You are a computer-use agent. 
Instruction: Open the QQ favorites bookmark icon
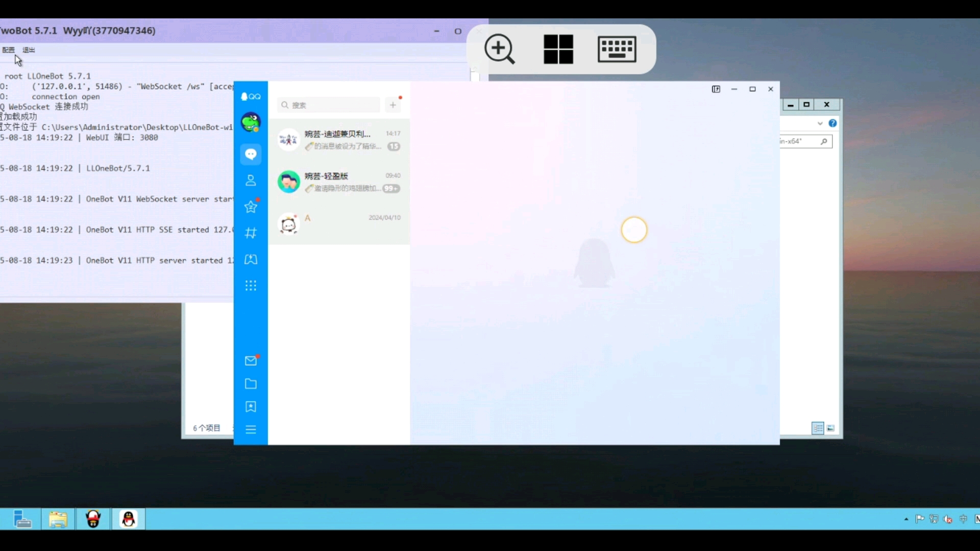[x=251, y=407]
